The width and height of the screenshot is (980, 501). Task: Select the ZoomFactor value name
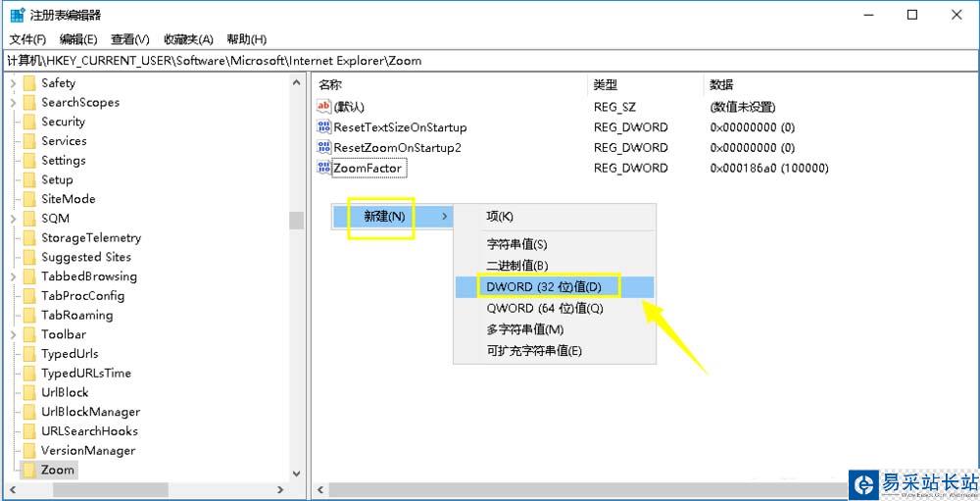[x=368, y=169]
